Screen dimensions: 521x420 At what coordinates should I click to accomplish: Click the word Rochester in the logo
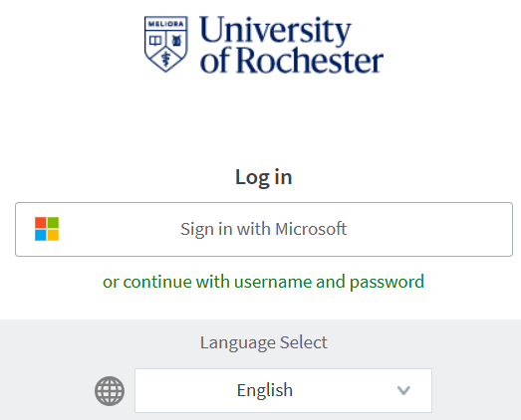311,61
